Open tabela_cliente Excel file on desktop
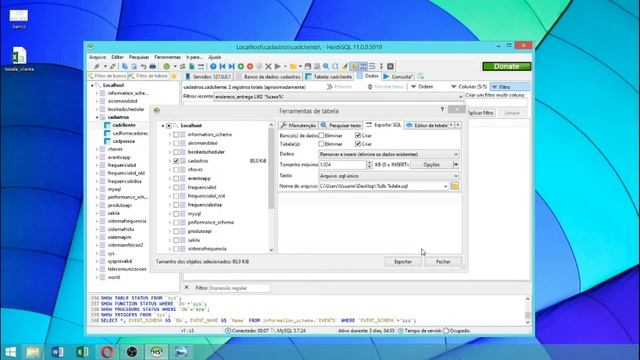The height and width of the screenshot is (360, 640). click(19, 59)
